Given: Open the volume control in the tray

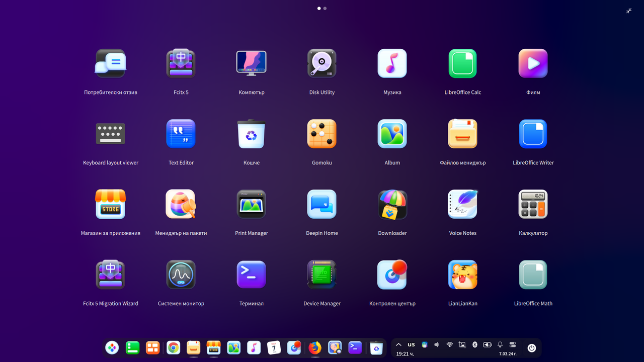Looking at the screenshot, I should coord(437,344).
